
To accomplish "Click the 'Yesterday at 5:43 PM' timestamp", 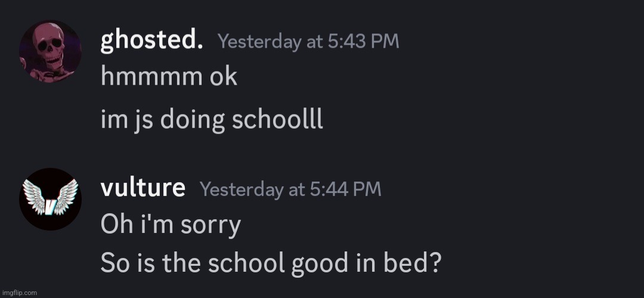I will (x=308, y=42).
